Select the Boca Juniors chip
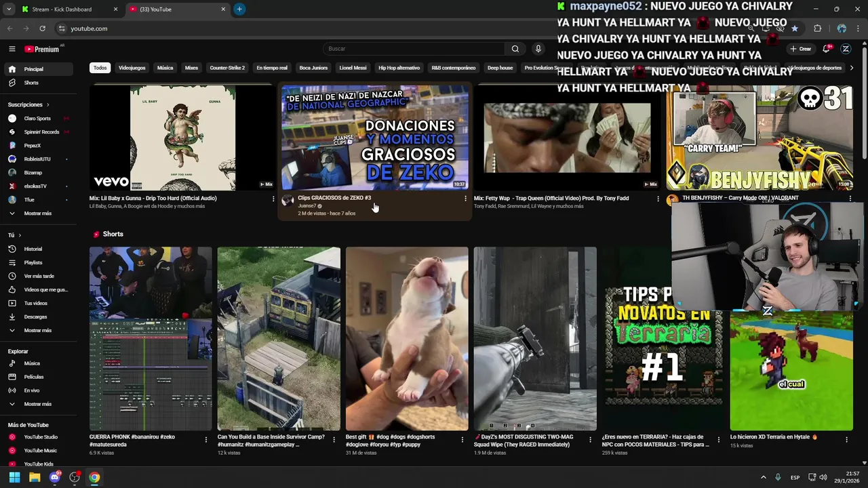868x488 pixels. 313,68
